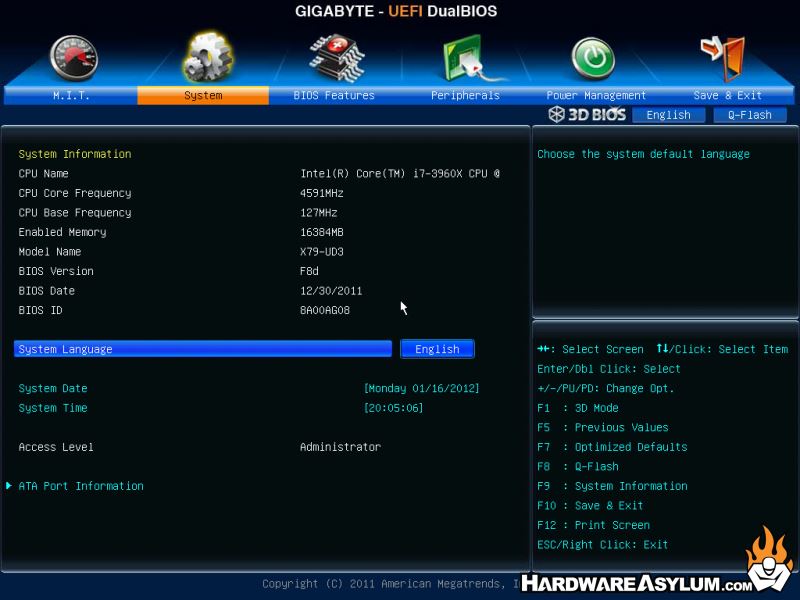Click the BIOS ID label
The width and height of the screenshot is (800, 600).
(40, 310)
